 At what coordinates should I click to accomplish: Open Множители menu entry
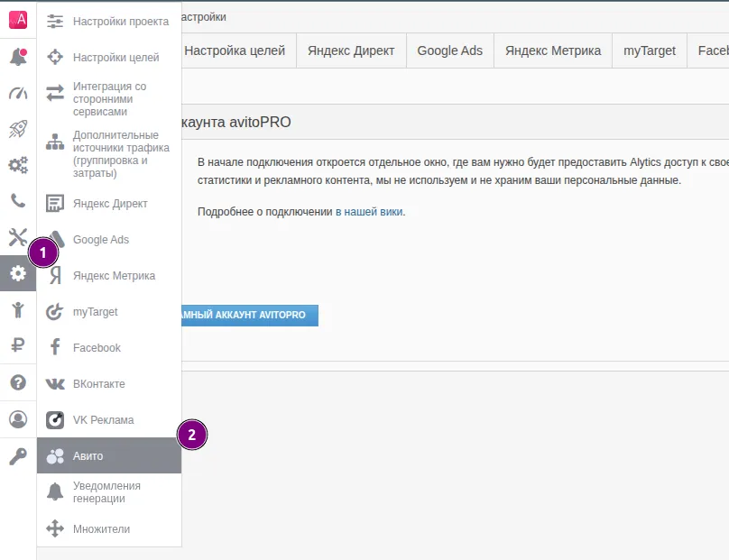click(x=109, y=528)
